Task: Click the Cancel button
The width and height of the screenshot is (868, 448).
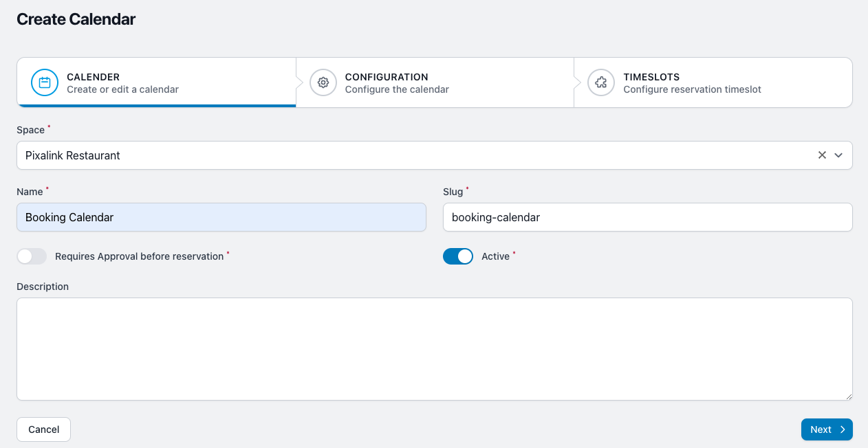Action: [x=43, y=429]
